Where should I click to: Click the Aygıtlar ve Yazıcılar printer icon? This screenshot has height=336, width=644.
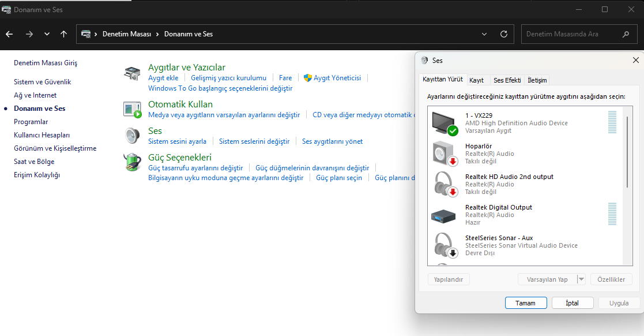point(132,73)
